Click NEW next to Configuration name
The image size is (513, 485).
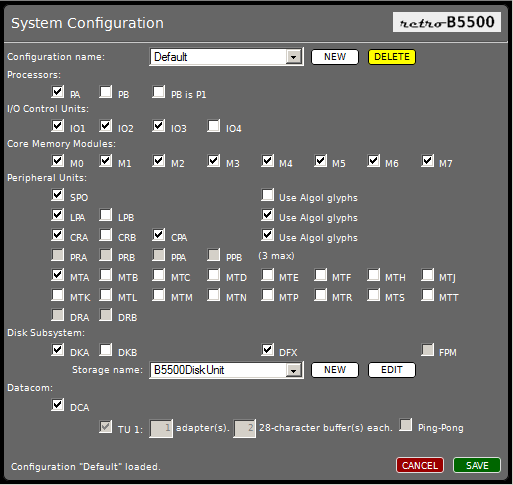click(x=335, y=57)
